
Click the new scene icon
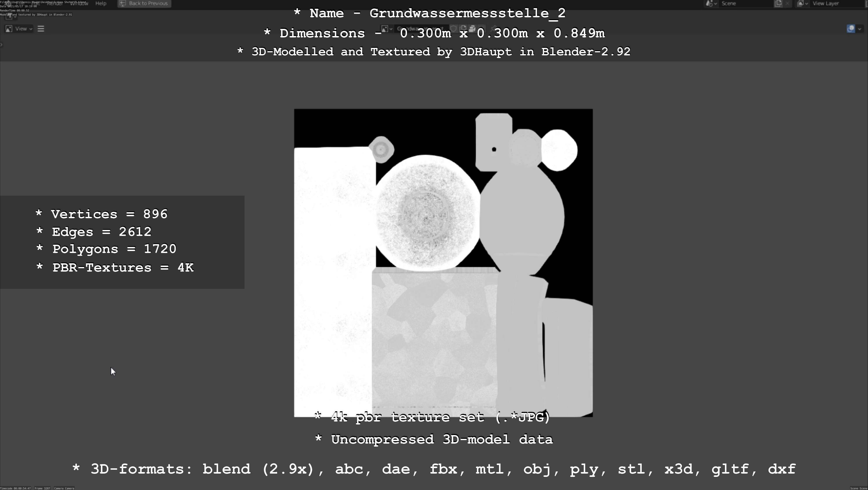click(x=778, y=3)
